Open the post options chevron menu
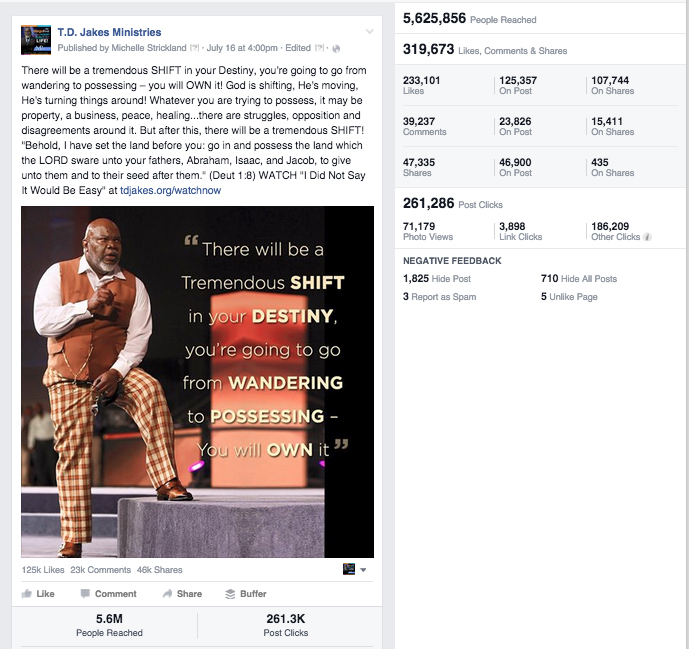 tap(370, 32)
